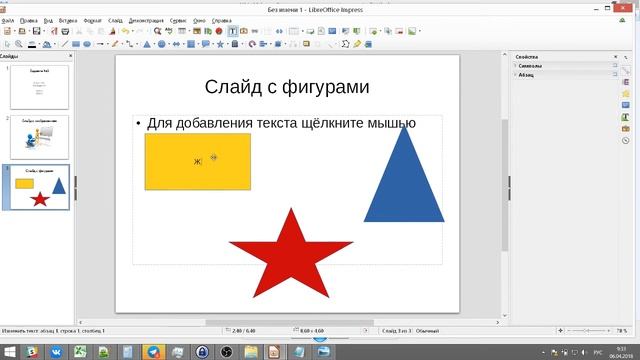Viewport: 640px width, 360px height.
Task: Open sidebar Navigator compass icon
Action: tap(626, 140)
